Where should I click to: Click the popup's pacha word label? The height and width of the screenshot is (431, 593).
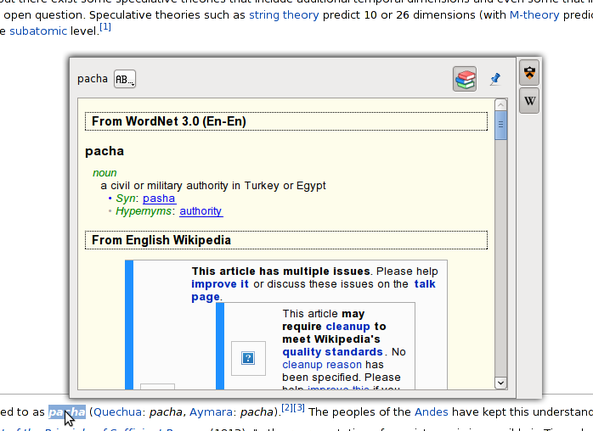click(93, 79)
